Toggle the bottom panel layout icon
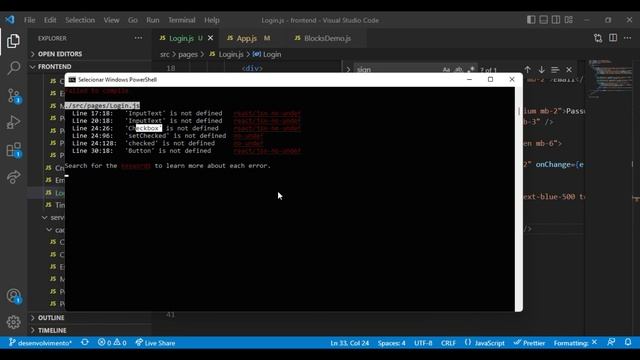The image size is (640, 360). pos(544,20)
